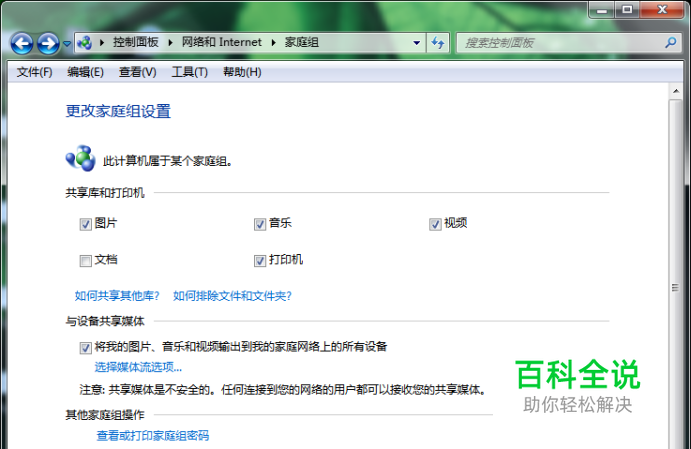The image size is (691, 449).
Task: Click the Back navigation arrow
Action: (x=22, y=44)
